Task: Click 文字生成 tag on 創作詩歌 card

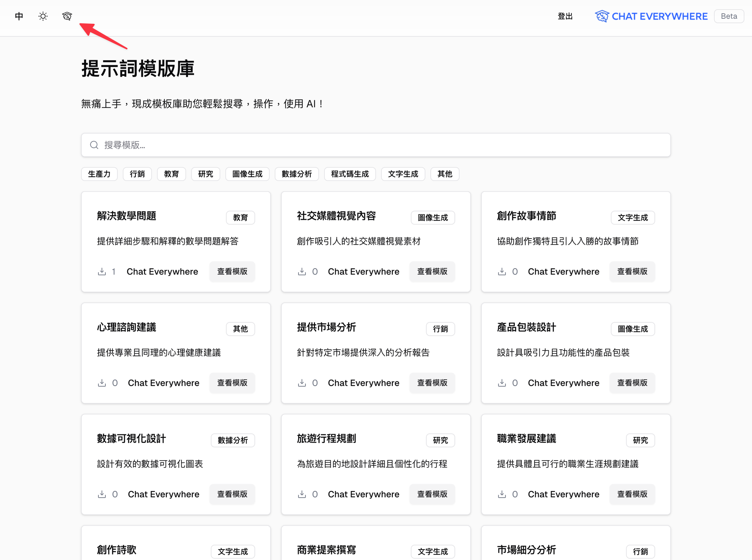Action: pyautogui.click(x=233, y=552)
